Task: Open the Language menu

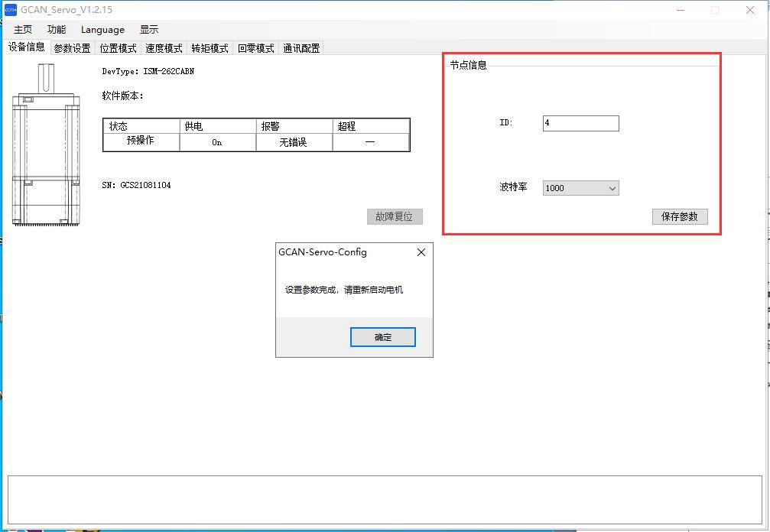Action: (102, 30)
